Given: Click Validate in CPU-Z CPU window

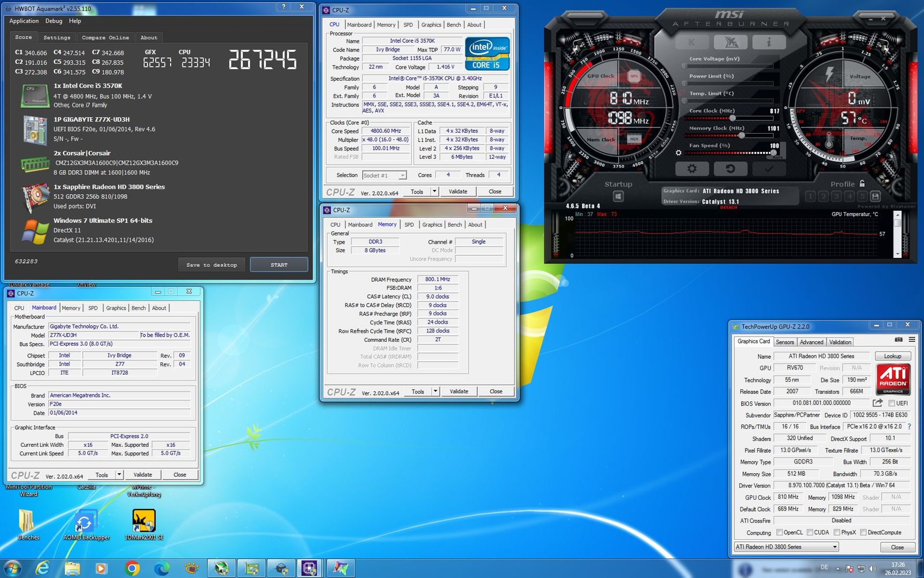Looking at the screenshot, I should coord(458,191).
